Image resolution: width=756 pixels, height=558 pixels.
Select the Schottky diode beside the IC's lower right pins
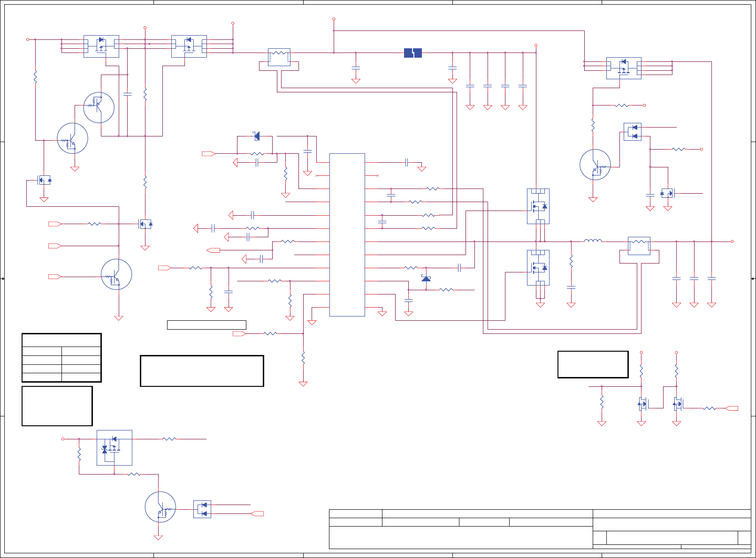click(x=426, y=279)
